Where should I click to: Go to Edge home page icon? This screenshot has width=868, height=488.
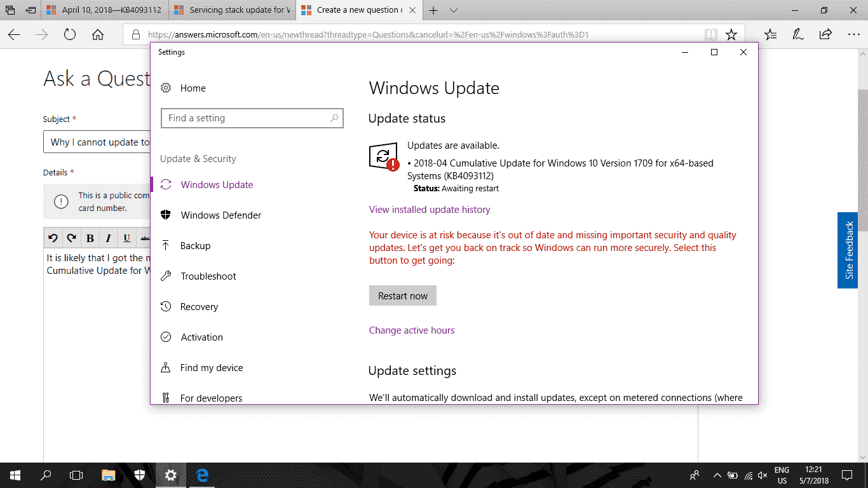(98, 34)
